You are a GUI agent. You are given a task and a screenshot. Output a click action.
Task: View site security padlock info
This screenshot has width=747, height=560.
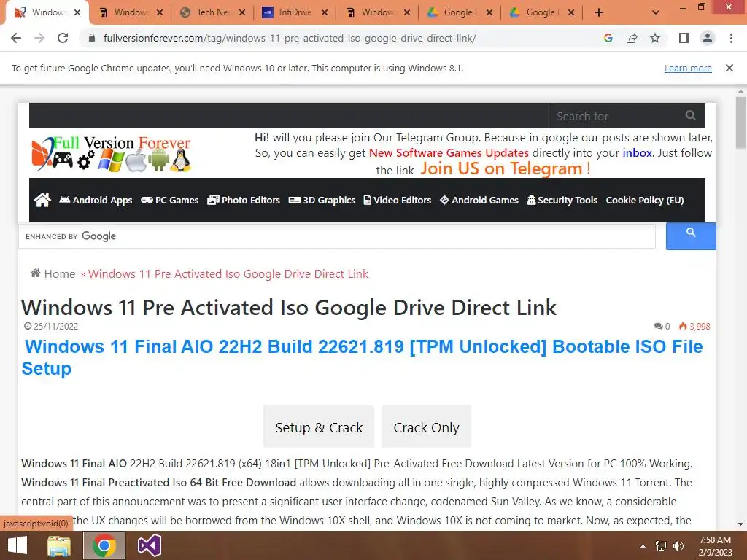tap(92, 38)
